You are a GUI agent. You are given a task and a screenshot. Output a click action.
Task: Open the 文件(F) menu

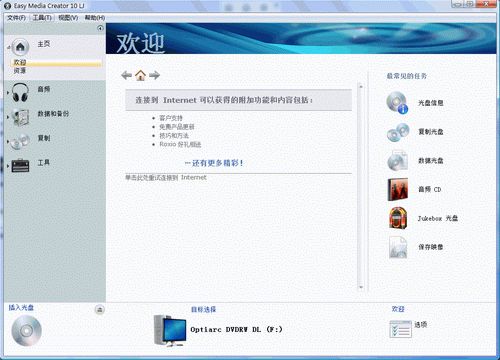[16, 18]
